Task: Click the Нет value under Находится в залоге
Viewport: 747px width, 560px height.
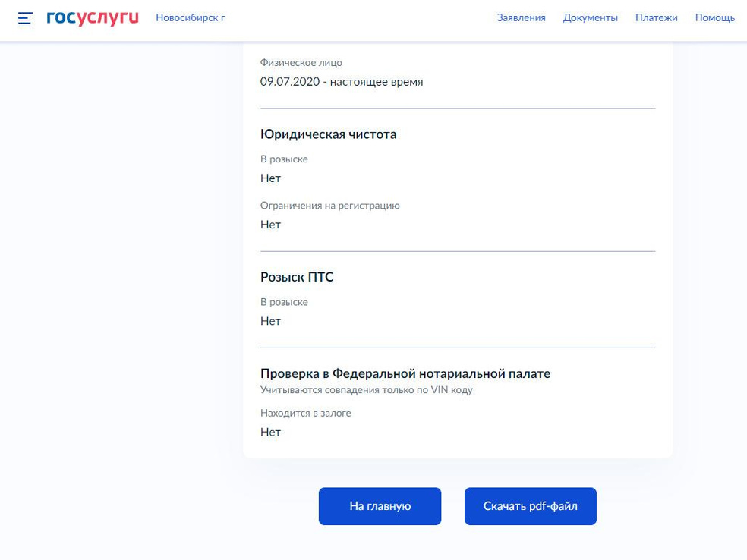Action: [270, 433]
